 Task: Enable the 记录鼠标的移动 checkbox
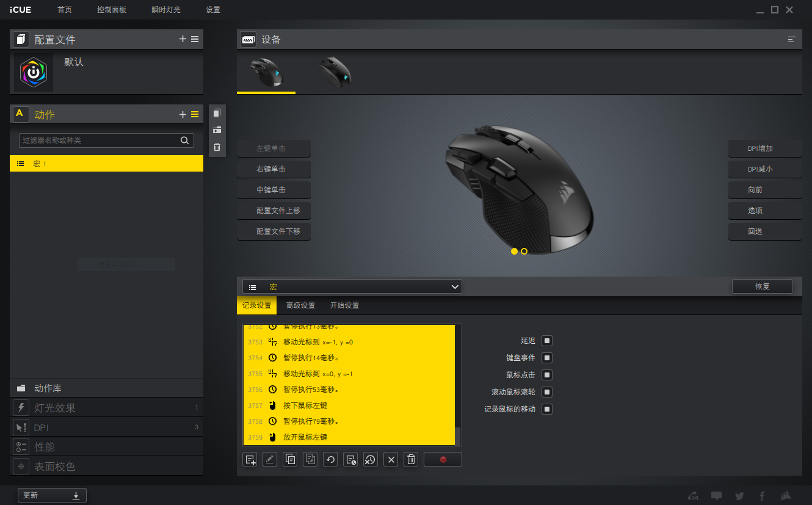coord(547,409)
